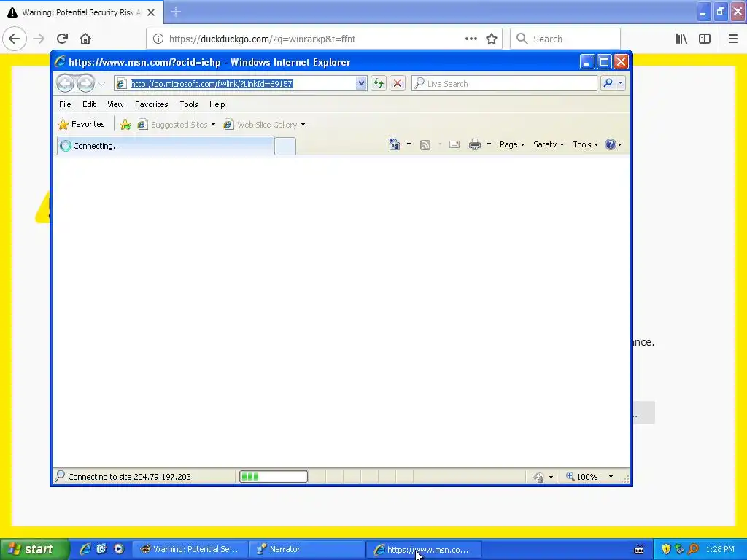Click the magnifier tray icon
The width and height of the screenshot is (747, 560).
(x=693, y=549)
